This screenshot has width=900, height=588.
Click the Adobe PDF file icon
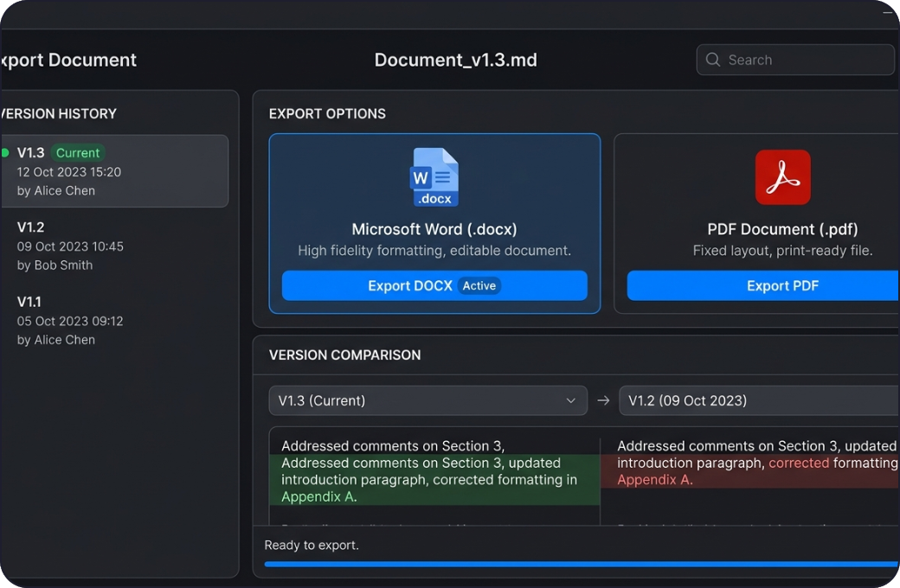pyautogui.click(x=782, y=176)
